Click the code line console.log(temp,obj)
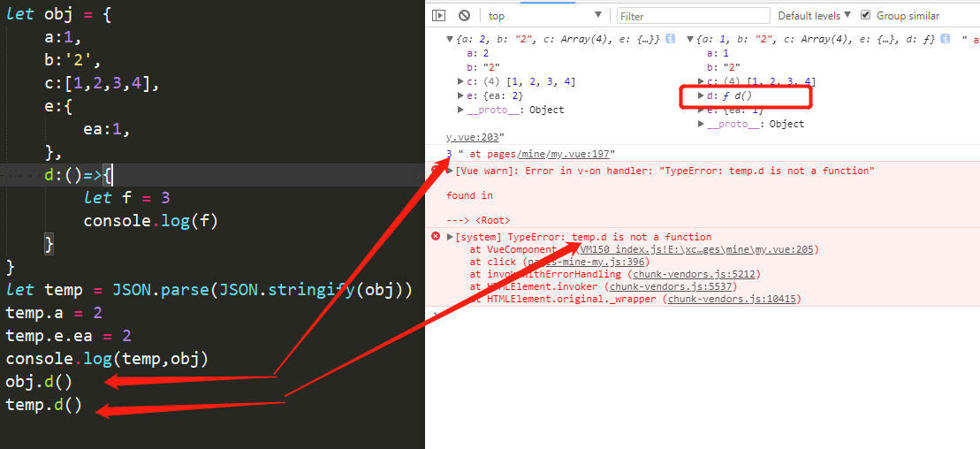 click(106, 358)
